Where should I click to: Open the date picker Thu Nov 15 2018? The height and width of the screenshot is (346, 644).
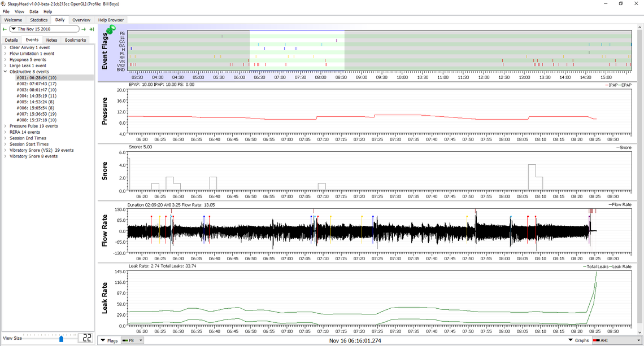pos(45,29)
